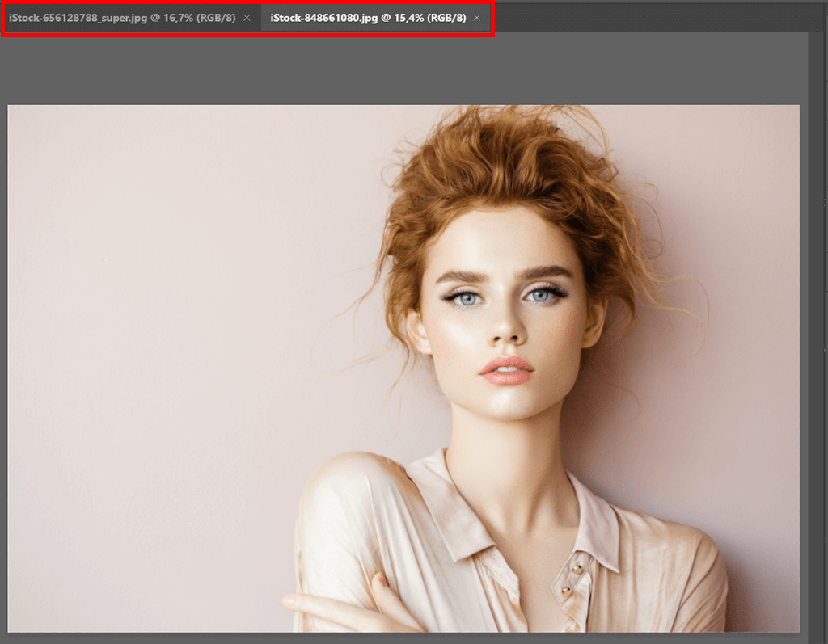Image resolution: width=828 pixels, height=644 pixels.
Task: Select the iStock-848661080.jpg document tab
Action: 368,18
